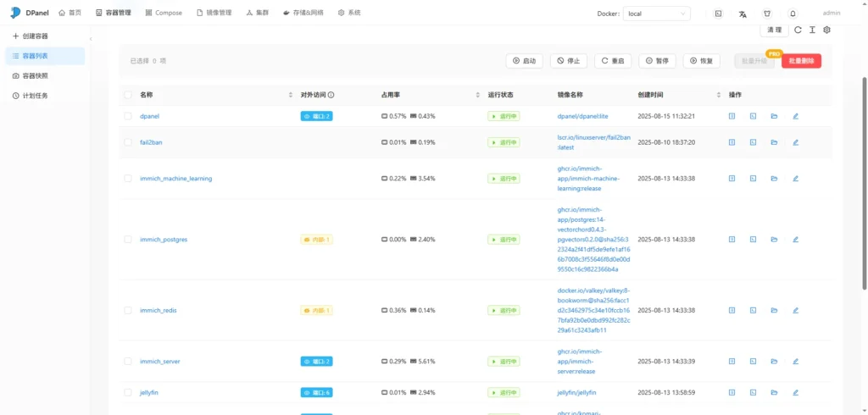Open file folder icon for immich_redis
The width and height of the screenshot is (868, 415).
click(775, 311)
